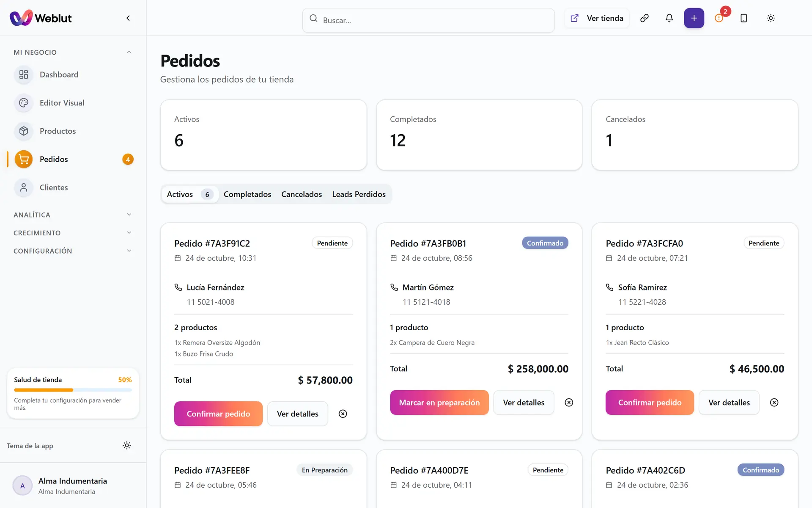
Task: Focus the Buscar search field
Action: (428, 20)
